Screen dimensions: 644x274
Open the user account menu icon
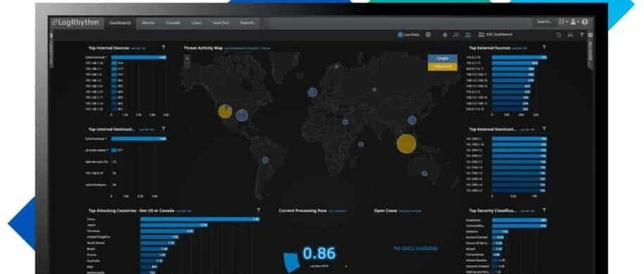[x=574, y=22]
